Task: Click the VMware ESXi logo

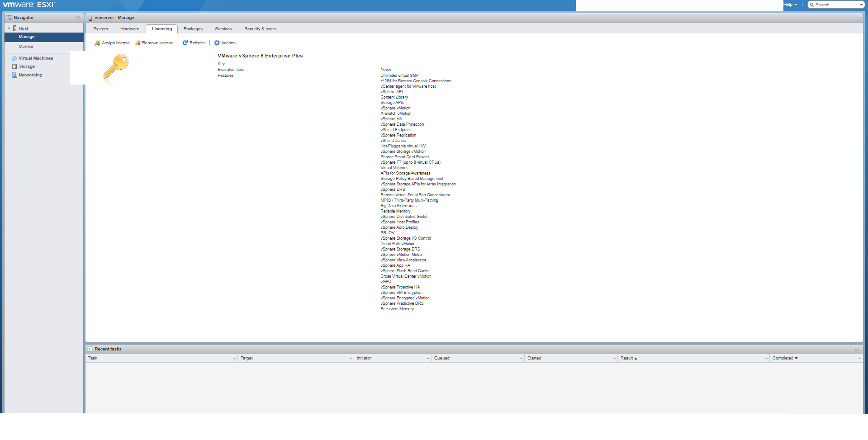Action: (29, 5)
